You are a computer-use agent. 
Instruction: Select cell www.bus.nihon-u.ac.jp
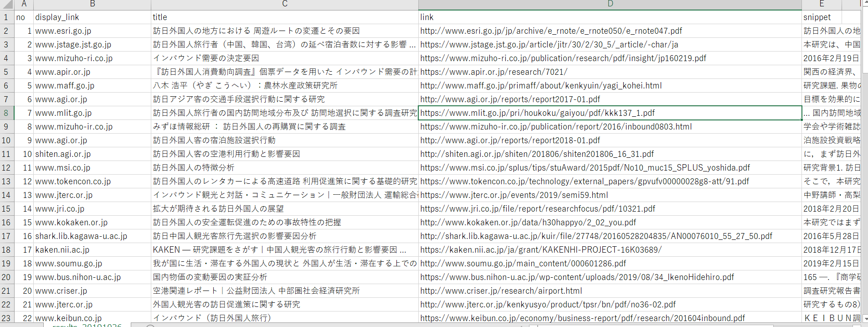coord(92,277)
